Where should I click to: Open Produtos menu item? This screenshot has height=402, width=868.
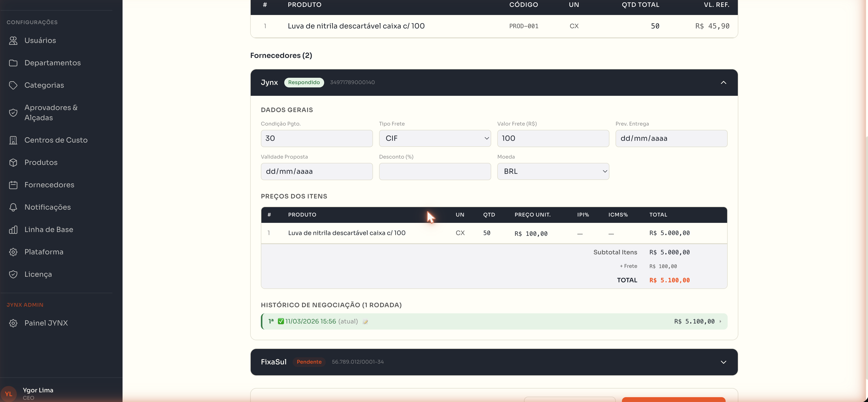pos(41,163)
